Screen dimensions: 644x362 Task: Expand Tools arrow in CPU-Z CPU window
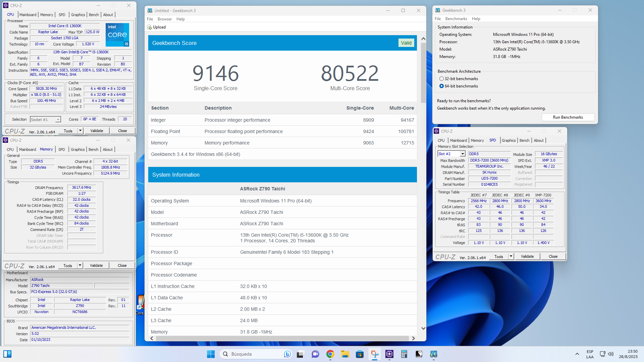(80, 131)
